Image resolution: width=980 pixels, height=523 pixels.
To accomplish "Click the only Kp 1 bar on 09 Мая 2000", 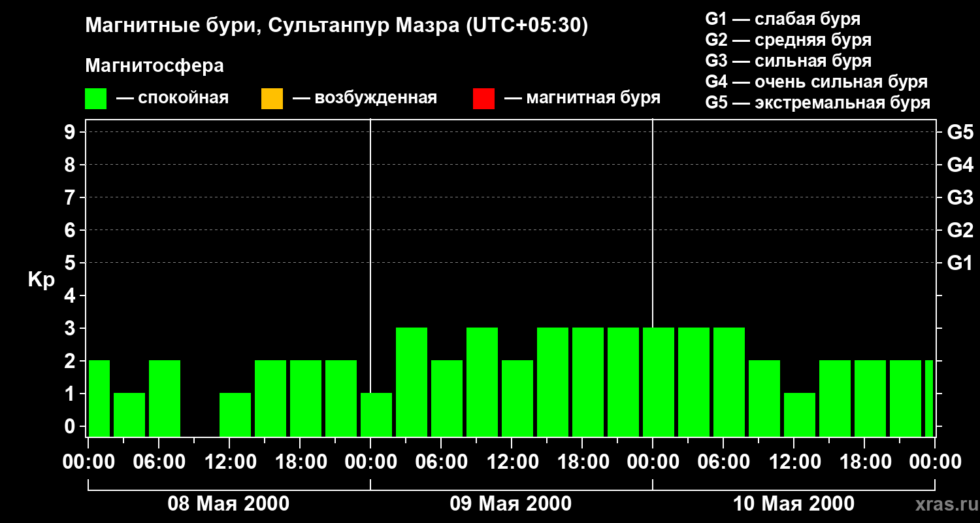I will coord(376,414).
